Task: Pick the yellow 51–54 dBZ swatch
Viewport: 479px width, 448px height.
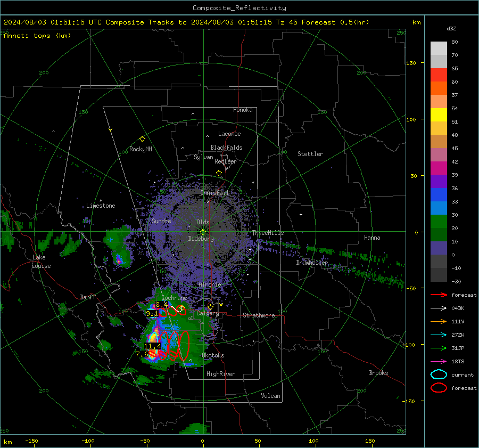Action: [439, 115]
